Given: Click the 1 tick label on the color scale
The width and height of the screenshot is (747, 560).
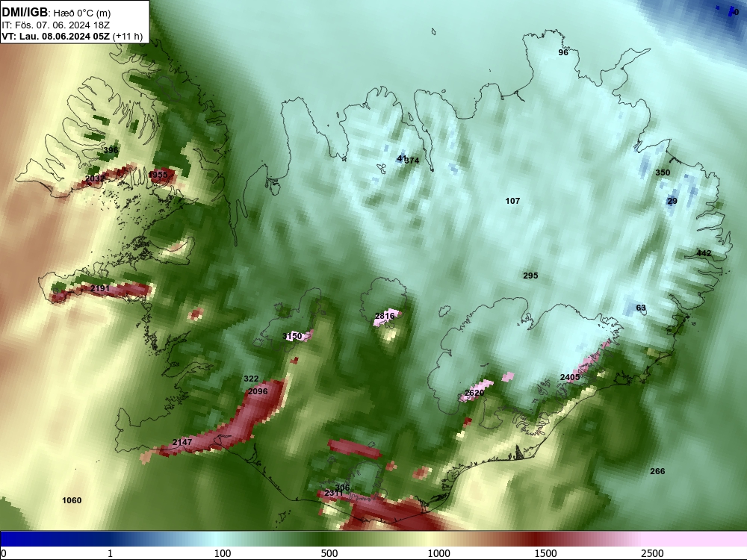Looking at the screenshot, I should click(110, 553).
